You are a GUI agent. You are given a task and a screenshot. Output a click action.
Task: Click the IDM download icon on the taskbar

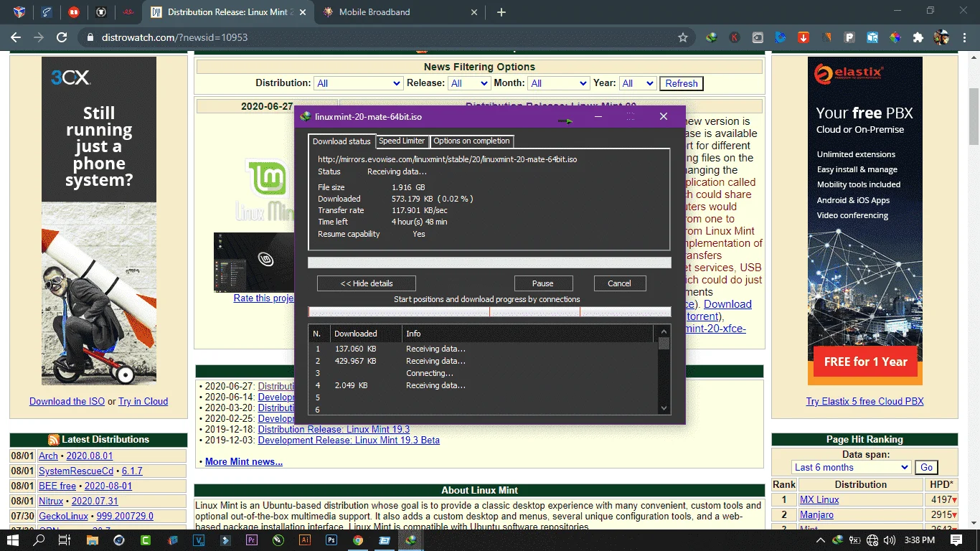pos(411,540)
